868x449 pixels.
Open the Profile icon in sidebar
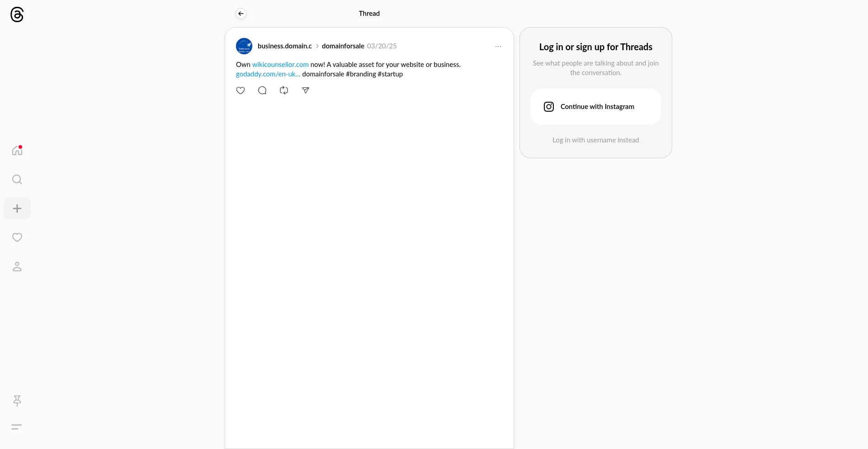coord(17,267)
